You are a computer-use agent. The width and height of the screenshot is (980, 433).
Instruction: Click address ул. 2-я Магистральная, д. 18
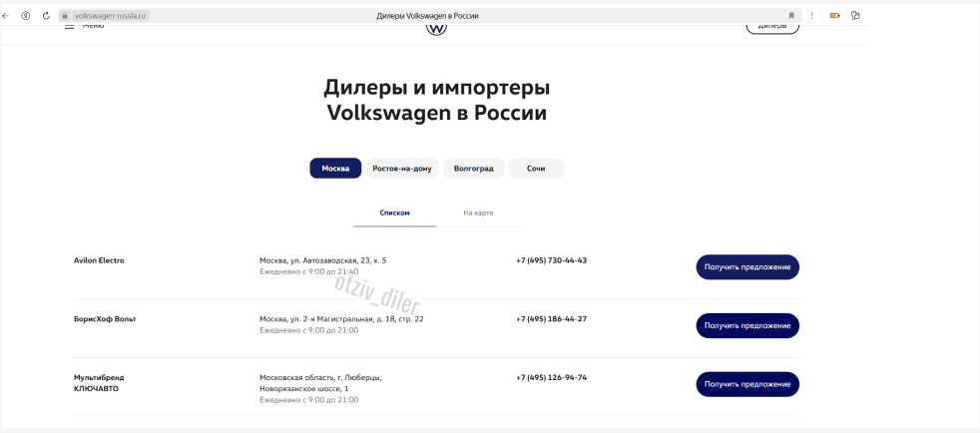(x=341, y=319)
